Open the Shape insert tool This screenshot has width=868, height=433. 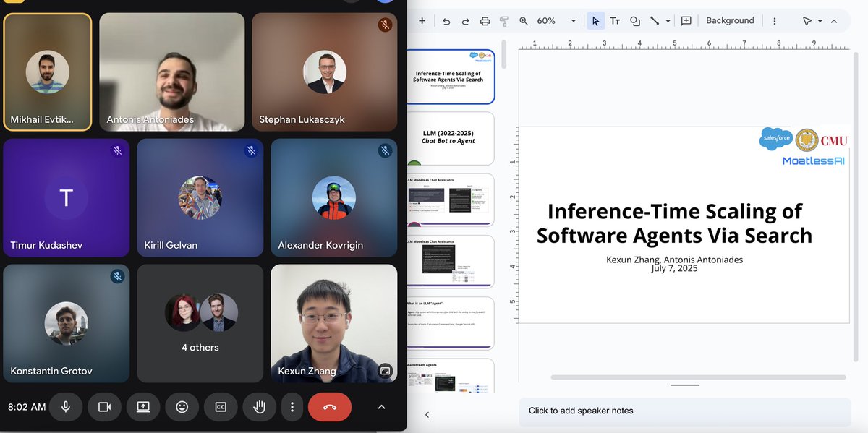click(x=635, y=21)
